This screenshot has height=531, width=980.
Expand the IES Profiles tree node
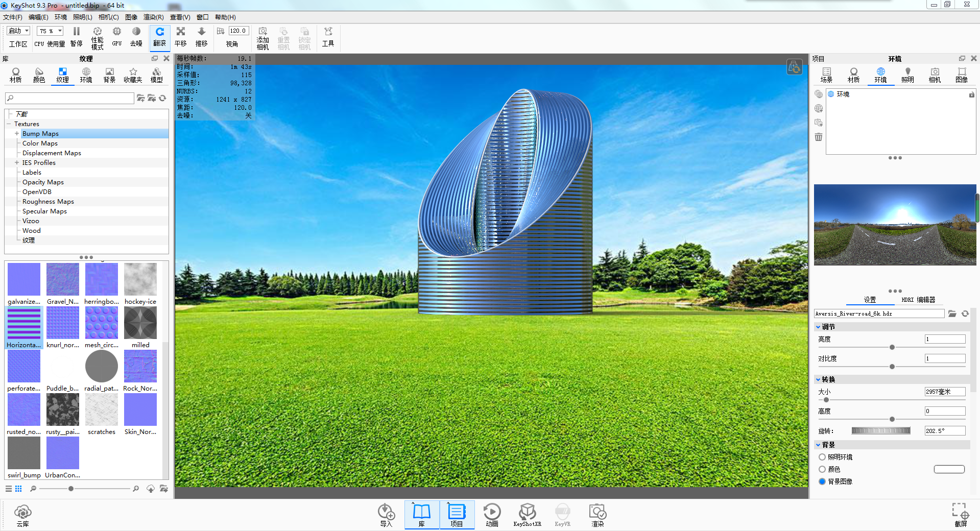17,163
